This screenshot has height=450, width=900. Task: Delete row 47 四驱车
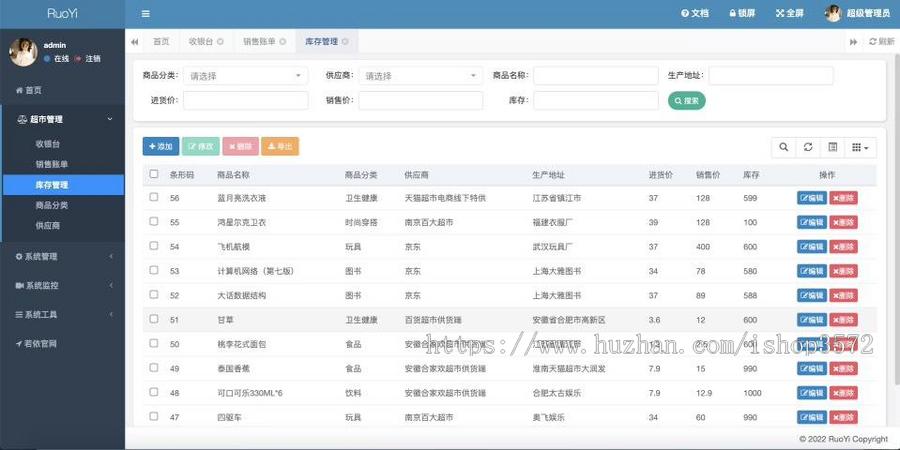tap(843, 417)
